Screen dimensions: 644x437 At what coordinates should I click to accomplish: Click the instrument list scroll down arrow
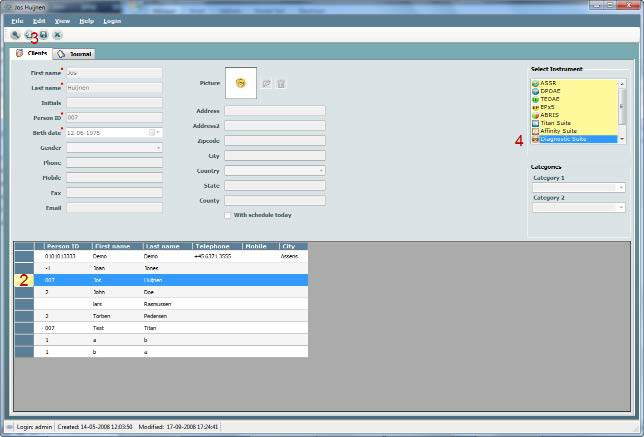[622, 139]
